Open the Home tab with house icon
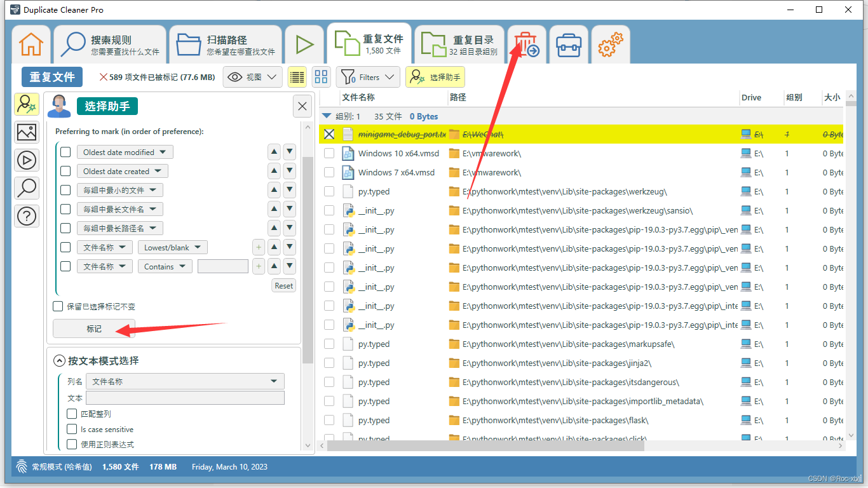Viewport: 868px width, 488px height. click(31, 44)
